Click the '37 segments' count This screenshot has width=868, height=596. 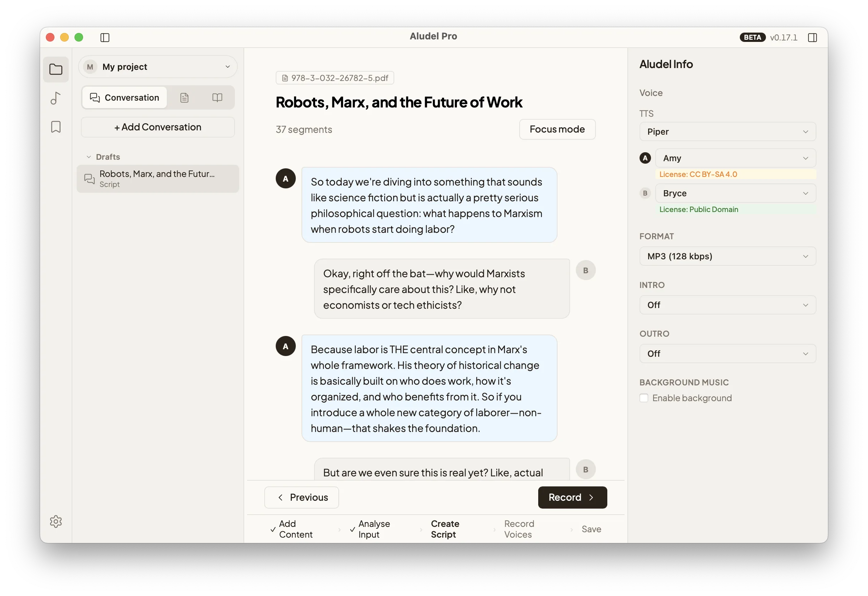tap(304, 129)
